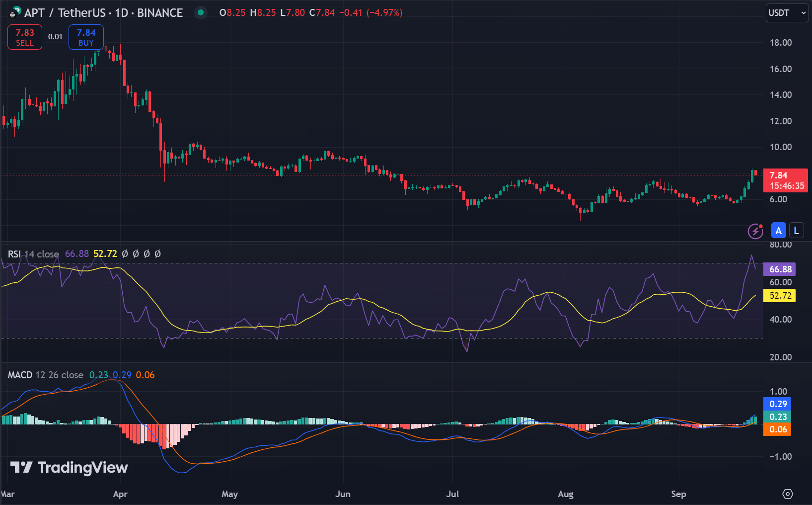Click the red SELL 7.83 button

(24, 36)
